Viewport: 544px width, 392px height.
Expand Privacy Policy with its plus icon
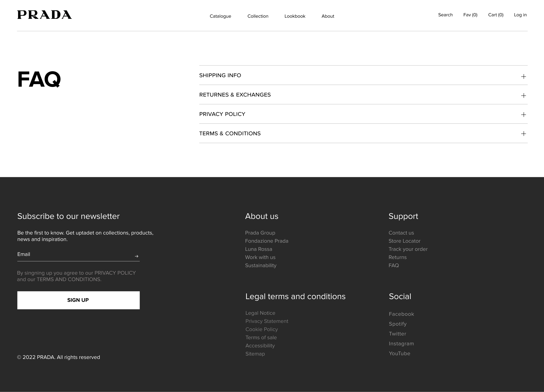(x=524, y=115)
